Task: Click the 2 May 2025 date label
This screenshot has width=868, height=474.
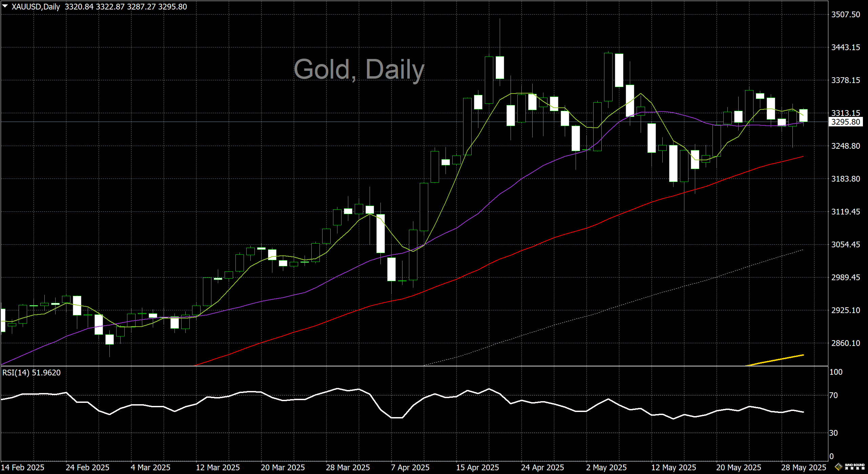Action: click(x=606, y=468)
